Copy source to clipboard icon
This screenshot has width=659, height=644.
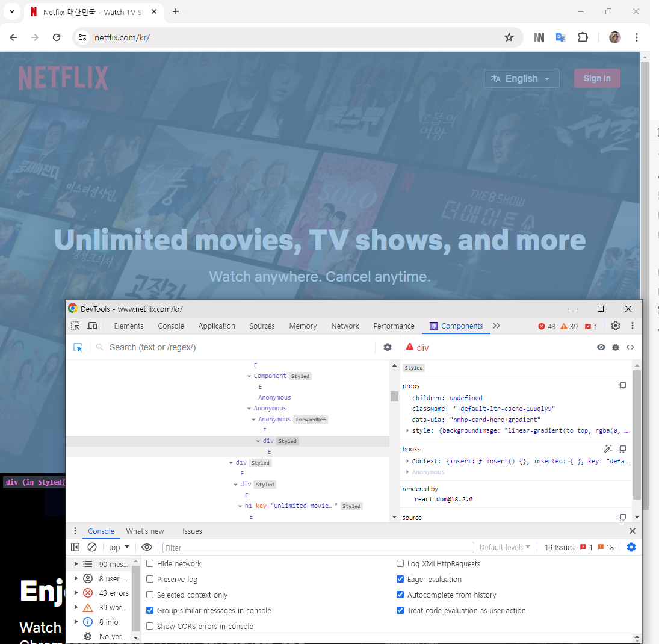point(622,518)
